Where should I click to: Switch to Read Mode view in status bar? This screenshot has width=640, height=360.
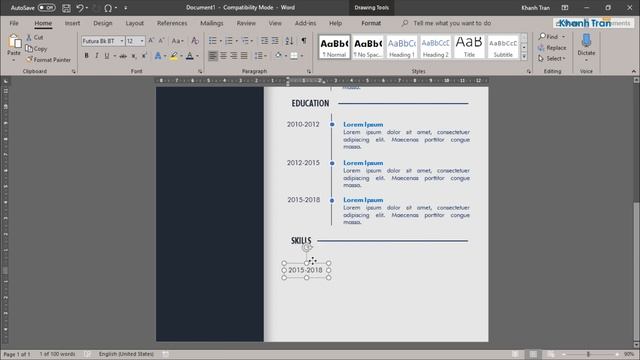point(516,354)
